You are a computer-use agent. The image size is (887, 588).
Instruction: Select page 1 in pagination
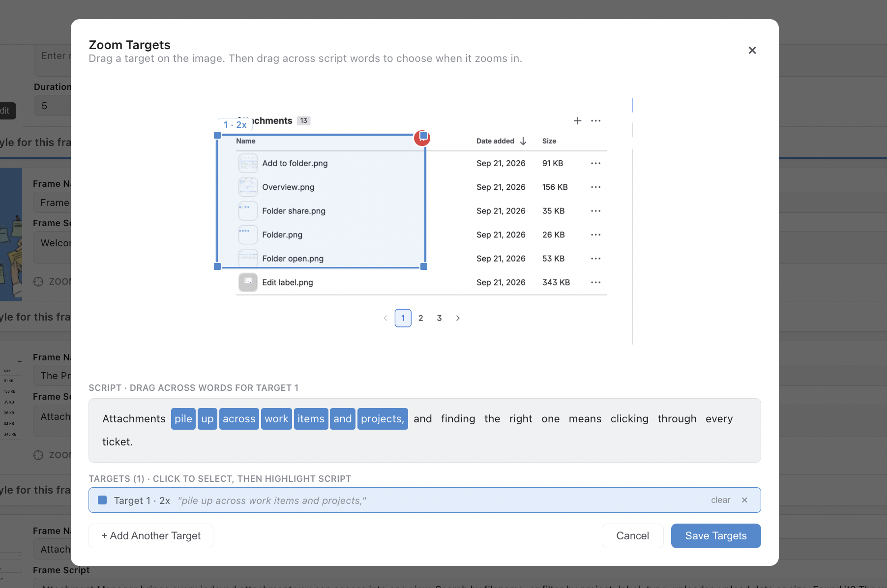(403, 318)
